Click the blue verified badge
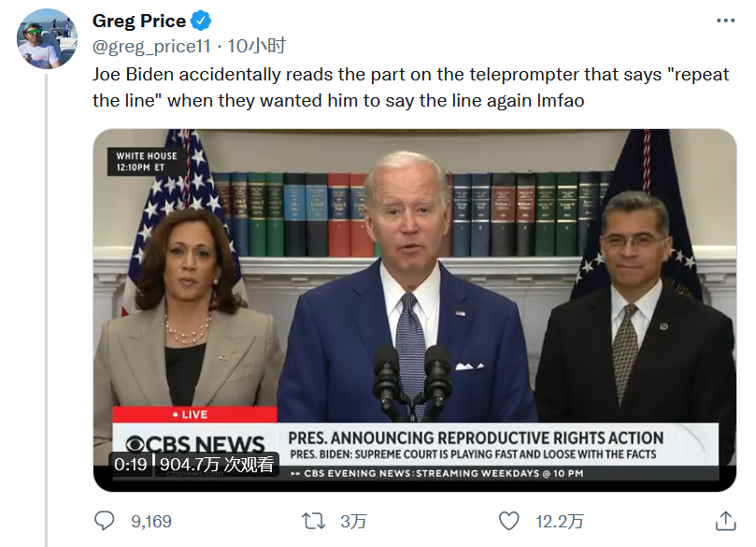 (202, 21)
